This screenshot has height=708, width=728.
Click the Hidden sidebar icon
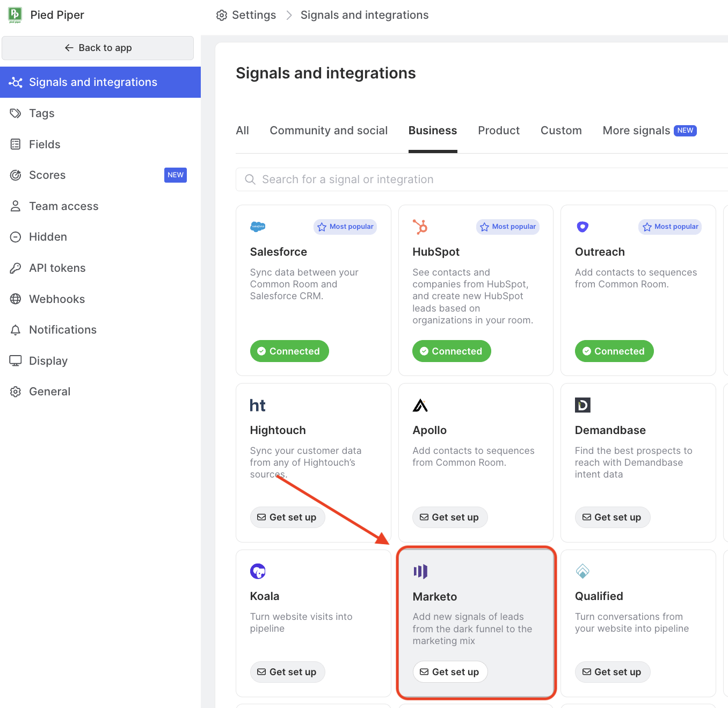pyautogui.click(x=16, y=237)
